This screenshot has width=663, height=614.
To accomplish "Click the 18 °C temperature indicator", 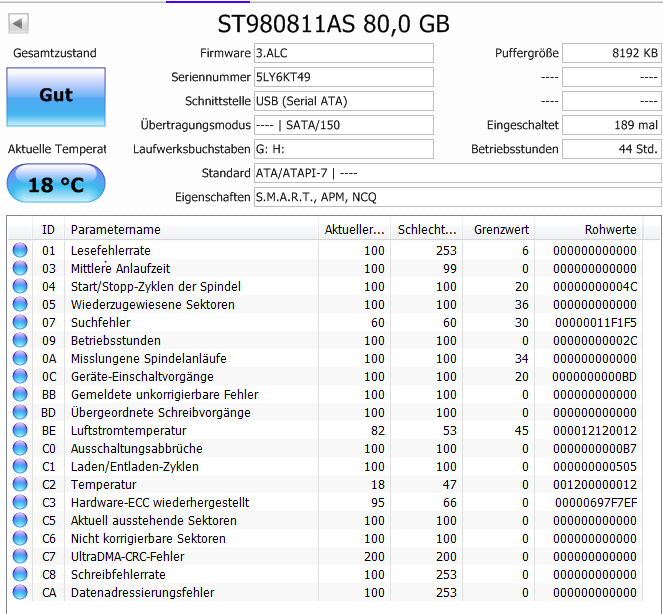I will (x=56, y=184).
